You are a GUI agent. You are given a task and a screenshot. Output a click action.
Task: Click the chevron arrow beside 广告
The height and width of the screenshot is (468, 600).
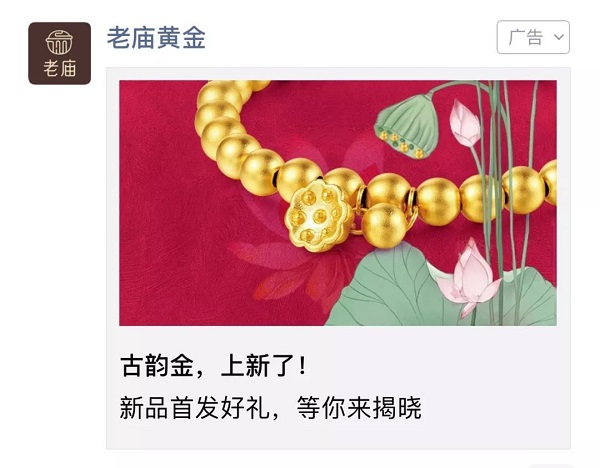point(559,37)
